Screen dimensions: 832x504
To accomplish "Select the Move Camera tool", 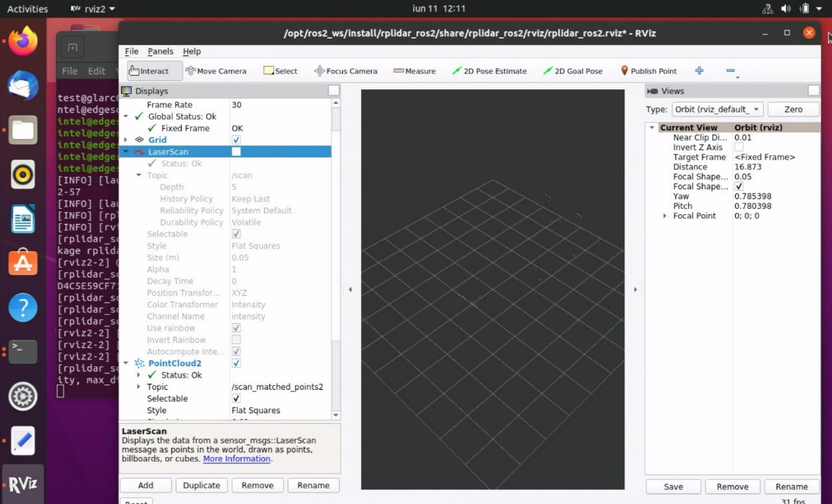I will [x=216, y=71].
